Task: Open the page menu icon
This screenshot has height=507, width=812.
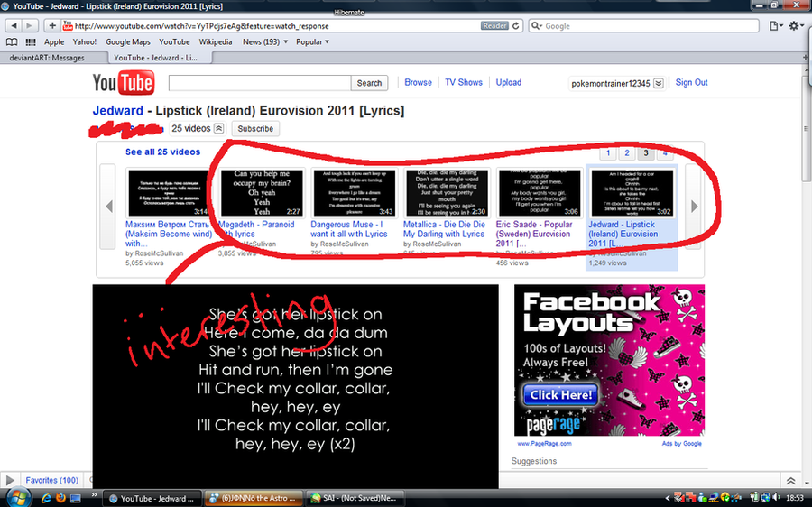Action: pos(775,26)
